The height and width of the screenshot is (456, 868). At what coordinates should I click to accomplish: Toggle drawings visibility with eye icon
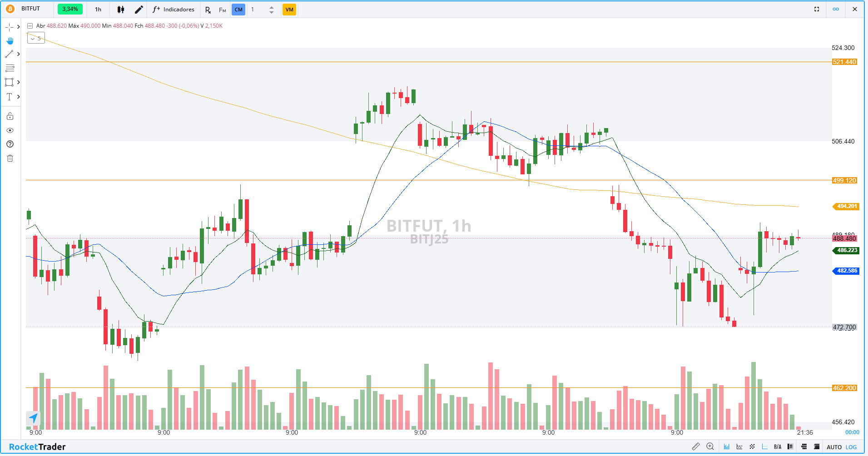coord(10,130)
